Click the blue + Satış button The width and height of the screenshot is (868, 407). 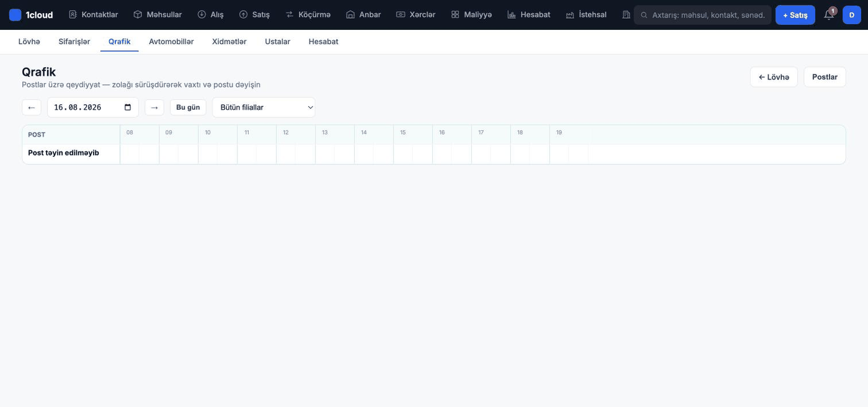point(795,15)
